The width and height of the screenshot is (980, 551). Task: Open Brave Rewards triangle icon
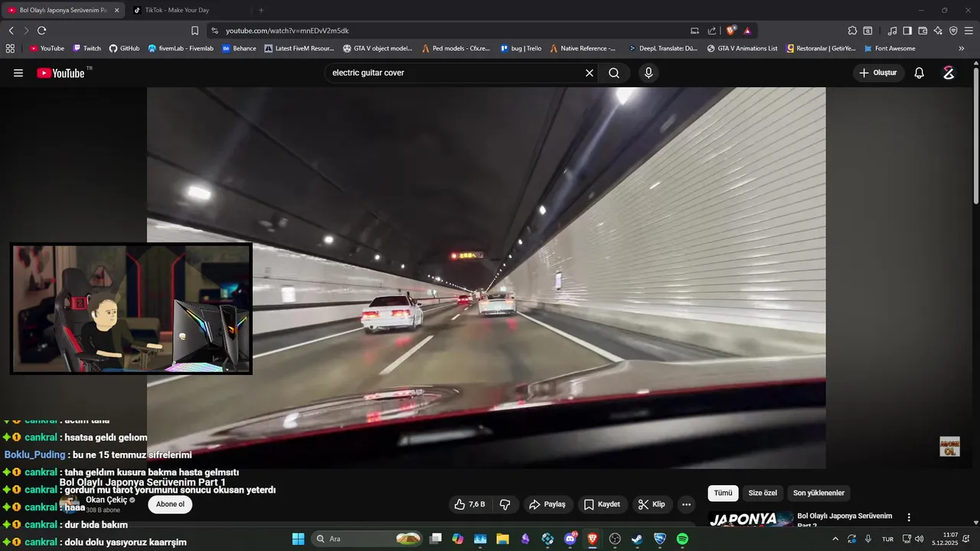click(x=747, y=31)
